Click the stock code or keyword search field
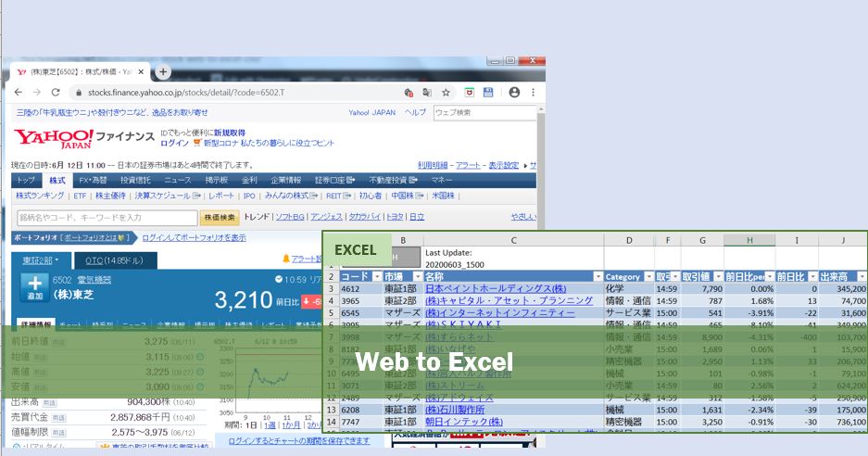 [106, 218]
